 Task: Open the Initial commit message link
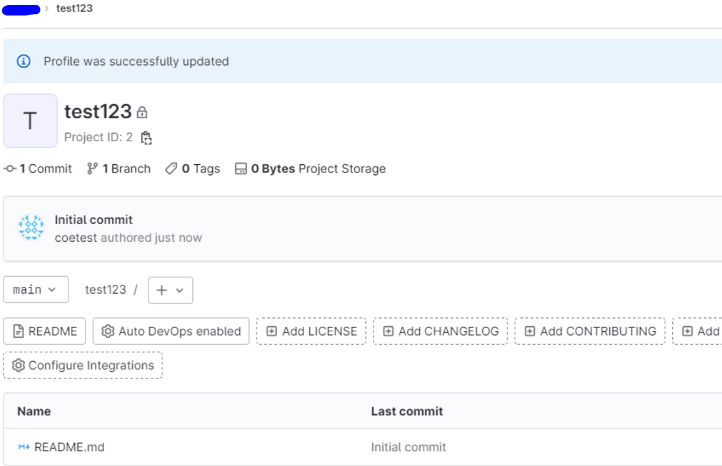(x=93, y=220)
